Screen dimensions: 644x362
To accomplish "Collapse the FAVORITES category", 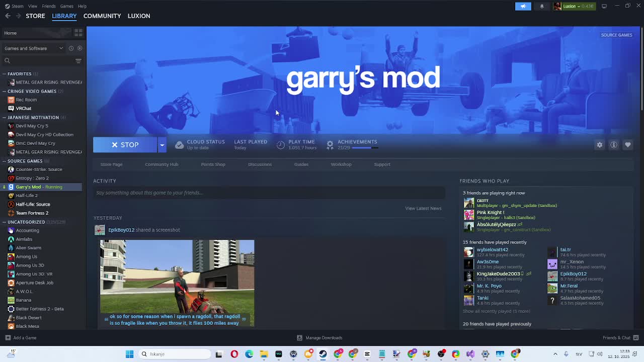I will coord(4,74).
